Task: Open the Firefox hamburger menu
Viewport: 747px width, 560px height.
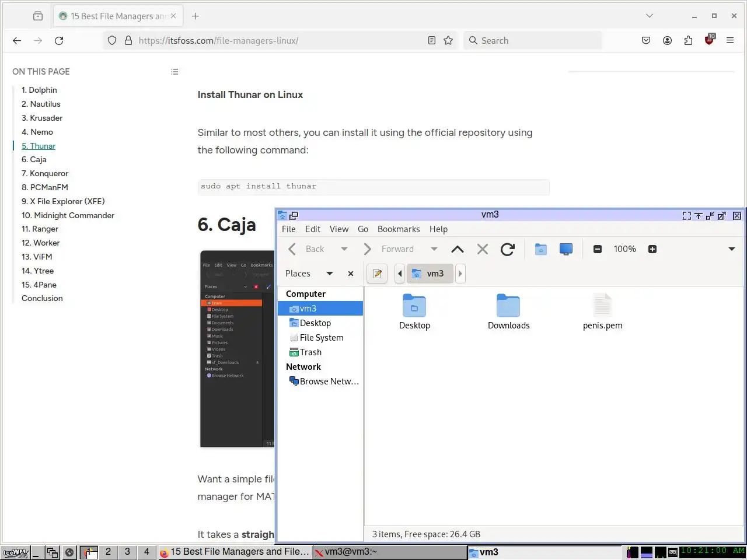Action: (730, 40)
